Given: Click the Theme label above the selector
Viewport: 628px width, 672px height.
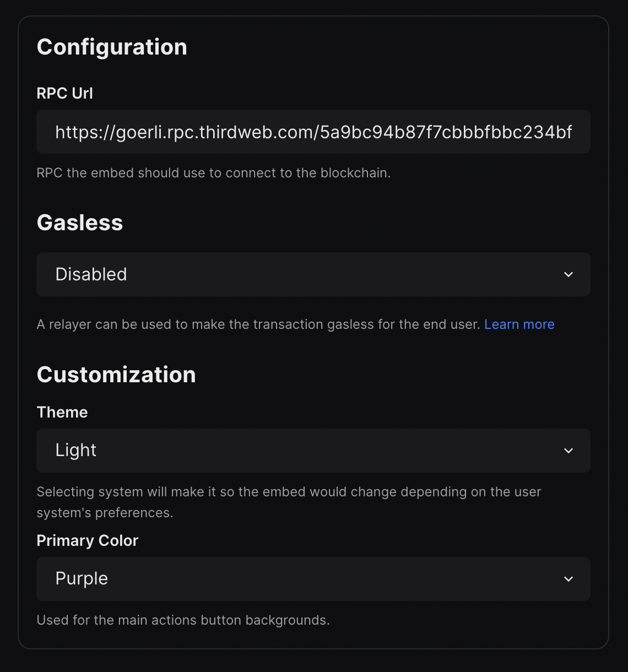Looking at the screenshot, I should tap(62, 412).
